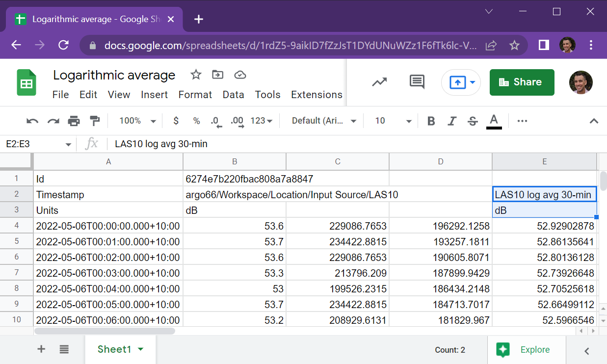Open the Google Sheets home icon
Screen dimensions: 607x364
(26, 82)
